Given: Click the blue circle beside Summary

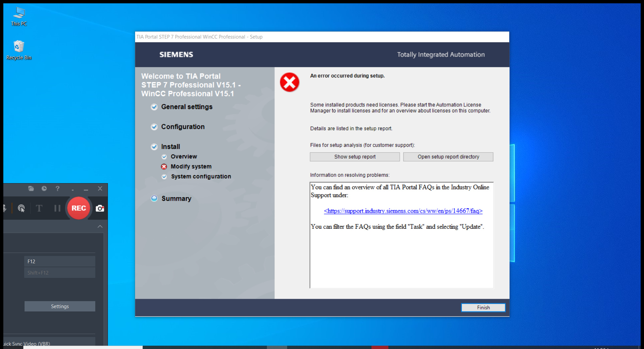Looking at the screenshot, I should pyautogui.click(x=154, y=198).
